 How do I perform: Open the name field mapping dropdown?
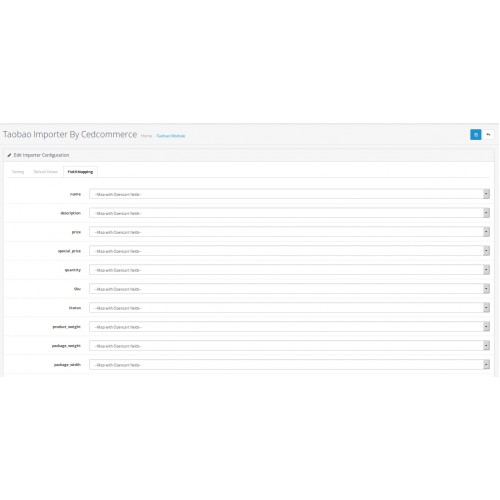pyautogui.click(x=289, y=194)
